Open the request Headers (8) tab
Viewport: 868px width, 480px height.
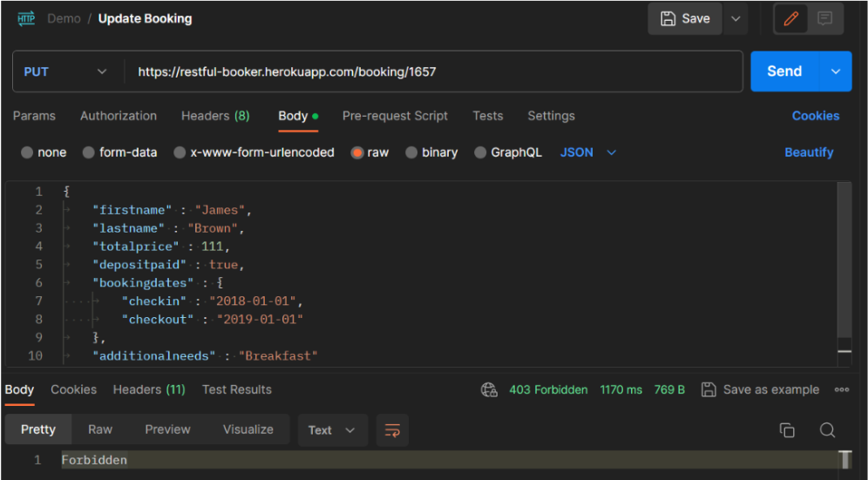[215, 116]
